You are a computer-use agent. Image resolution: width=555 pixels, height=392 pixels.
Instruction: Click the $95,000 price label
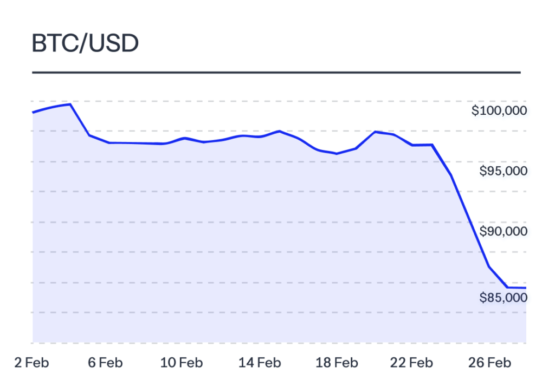504,171
